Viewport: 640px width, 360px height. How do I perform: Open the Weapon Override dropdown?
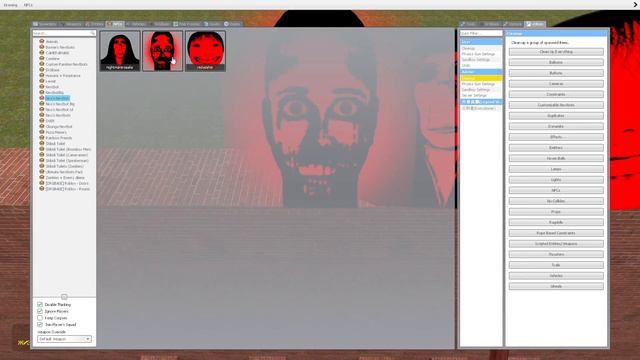64,339
